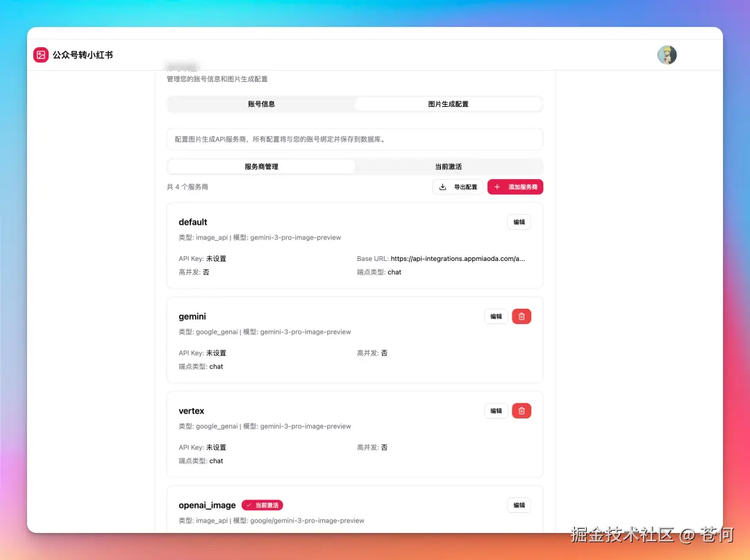
Task: Delete the vertex provider via trash icon
Action: [x=522, y=411]
